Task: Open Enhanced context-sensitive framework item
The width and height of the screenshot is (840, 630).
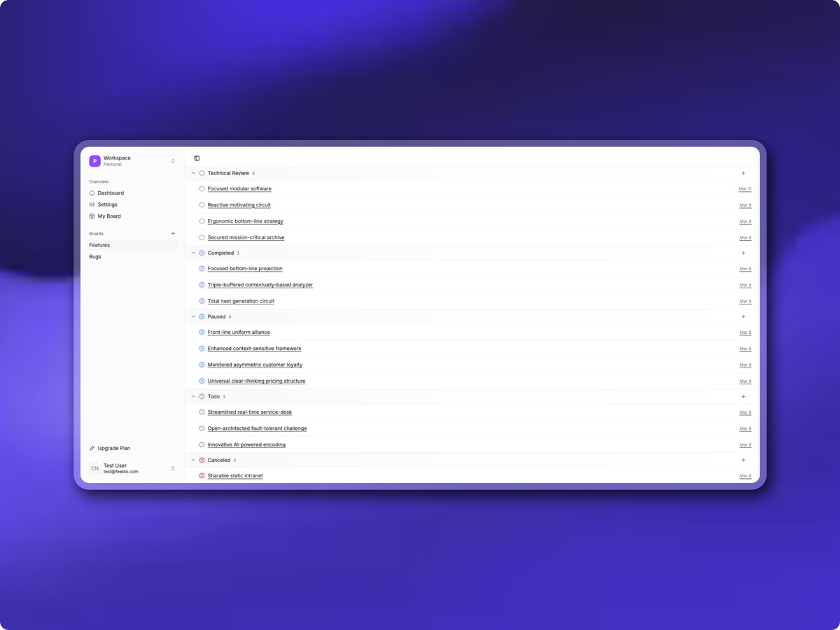Action: (254, 349)
